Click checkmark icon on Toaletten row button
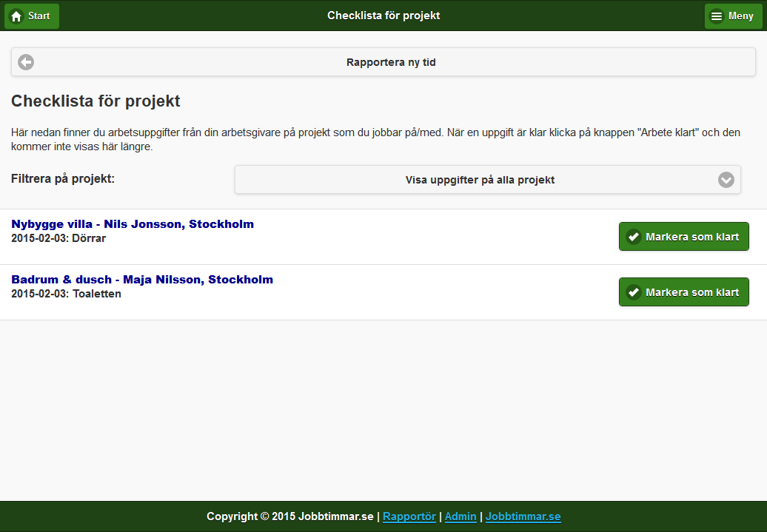The image size is (767, 532). (x=634, y=292)
